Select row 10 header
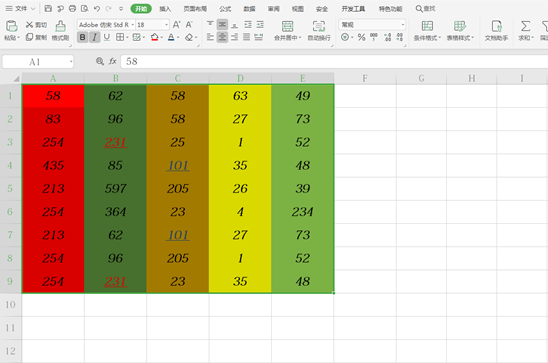 [10, 305]
